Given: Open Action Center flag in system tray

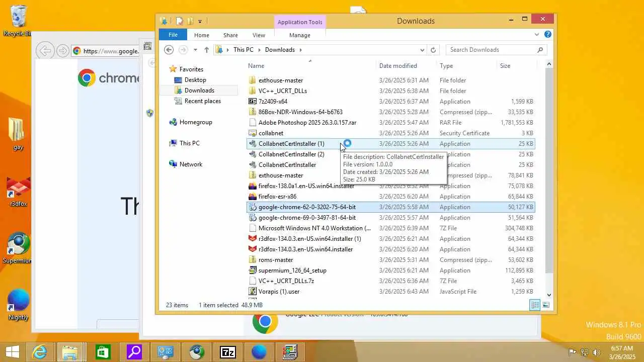Looking at the screenshot, I should click(573, 352).
